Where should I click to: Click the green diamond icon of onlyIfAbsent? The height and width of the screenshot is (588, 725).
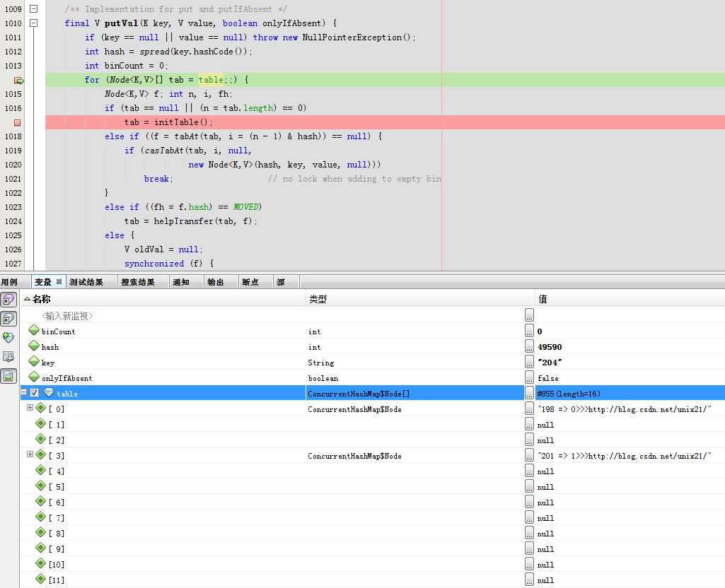34,377
